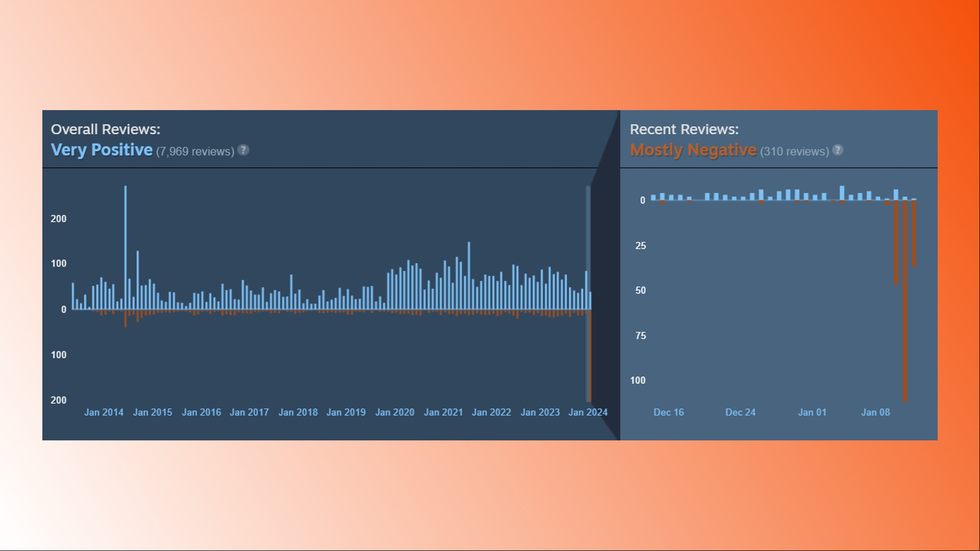The image size is (980, 551).
Task: Click the tallest blue spike in 2014
Action: (125, 247)
